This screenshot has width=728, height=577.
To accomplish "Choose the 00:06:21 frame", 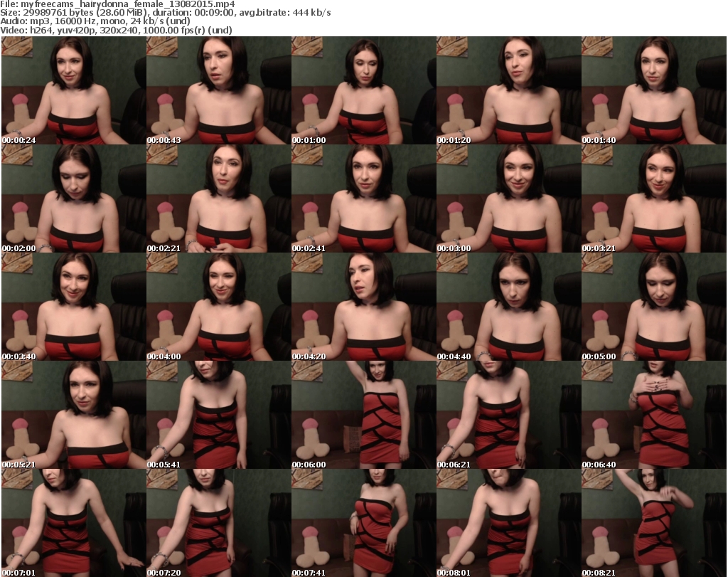I will tap(509, 415).
